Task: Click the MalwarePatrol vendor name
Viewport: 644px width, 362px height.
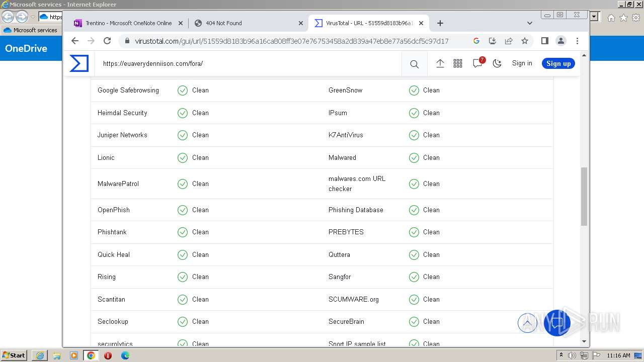Action: [118, 184]
